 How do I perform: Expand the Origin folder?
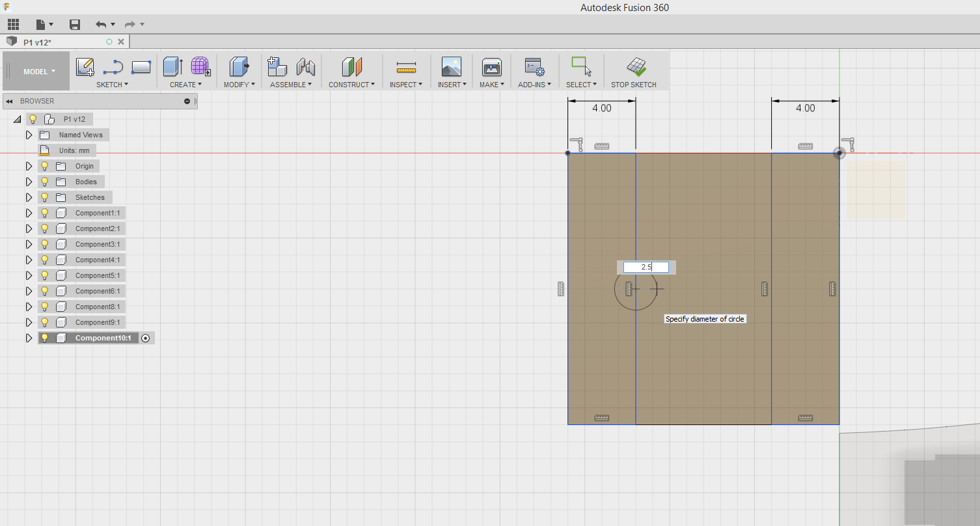[29, 166]
